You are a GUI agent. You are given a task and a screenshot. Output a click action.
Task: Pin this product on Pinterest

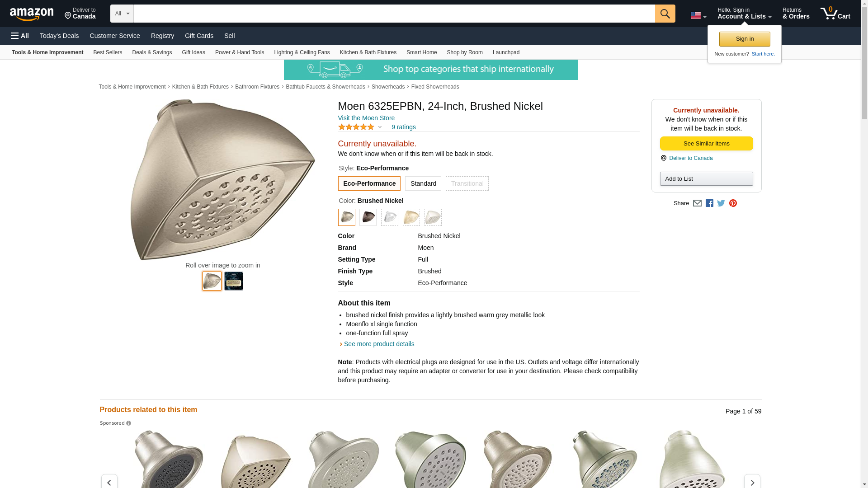[733, 203]
